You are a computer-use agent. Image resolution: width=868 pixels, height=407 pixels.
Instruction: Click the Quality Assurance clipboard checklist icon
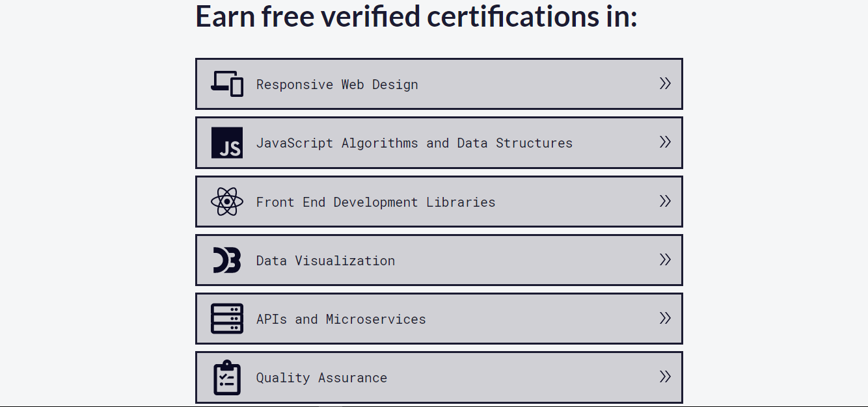(x=226, y=377)
